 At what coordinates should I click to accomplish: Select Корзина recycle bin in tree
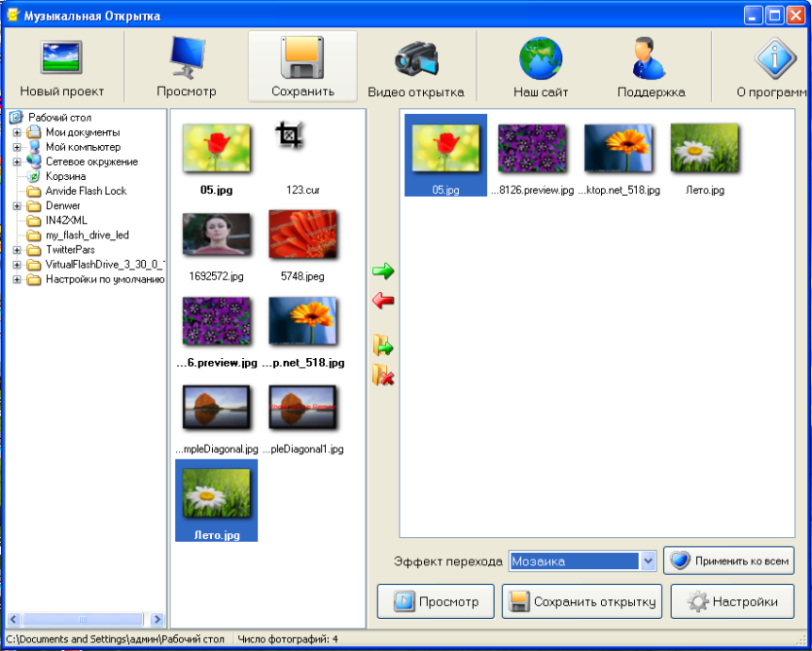pyautogui.click(x=65, y=176)
